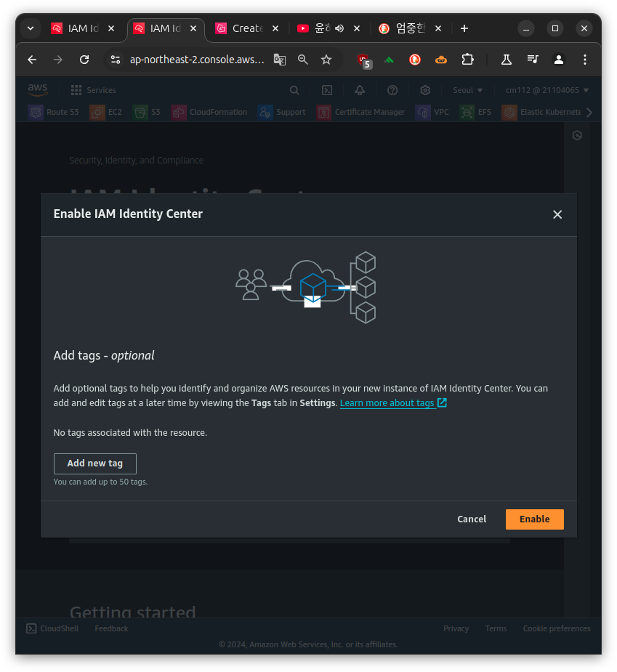Go back in browser history
Viewport: 617px width, 672px height.
coord(32,60)
